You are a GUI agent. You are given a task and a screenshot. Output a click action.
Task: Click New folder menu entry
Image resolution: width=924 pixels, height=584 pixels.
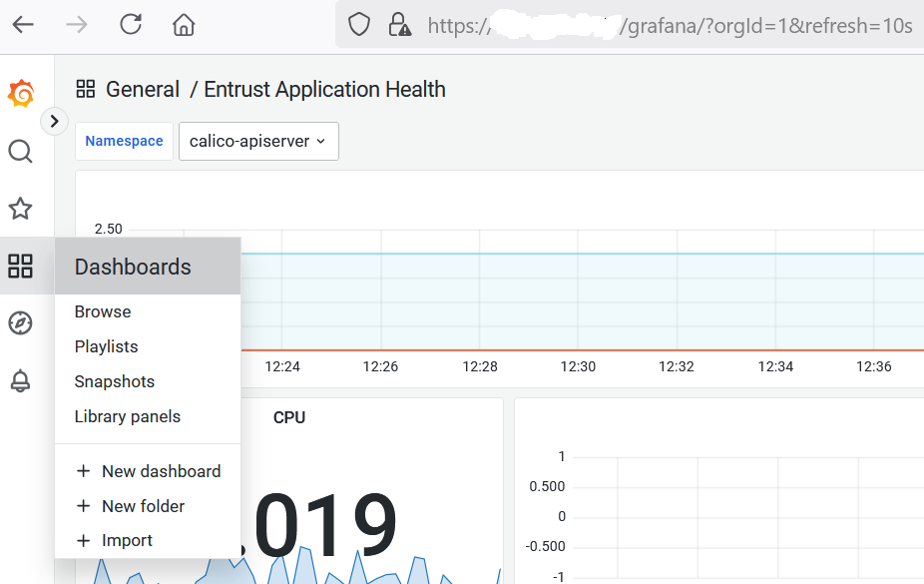(131, 506)
